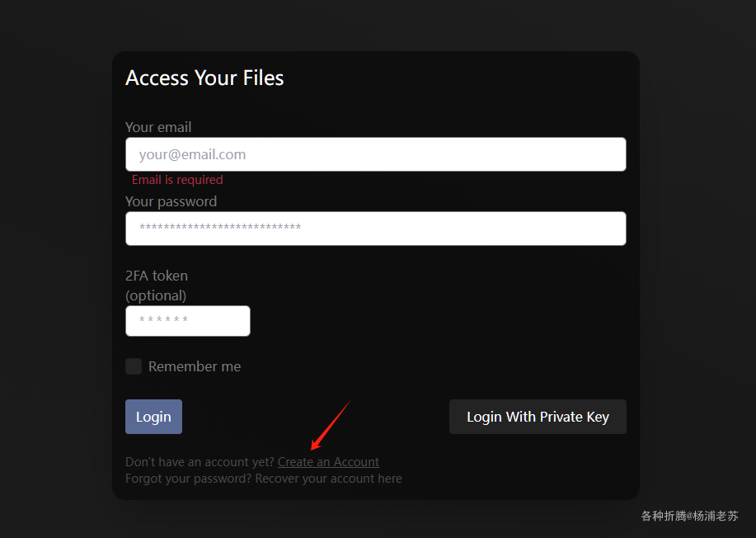
Task: Click into the Your password field
Action: (376, 229)
